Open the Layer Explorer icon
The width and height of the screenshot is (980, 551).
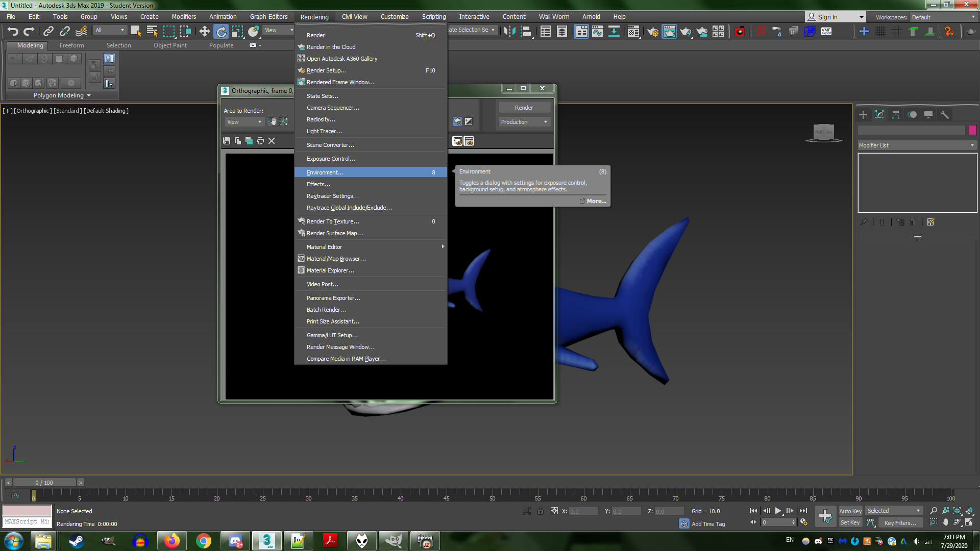(x=562, y=31)
